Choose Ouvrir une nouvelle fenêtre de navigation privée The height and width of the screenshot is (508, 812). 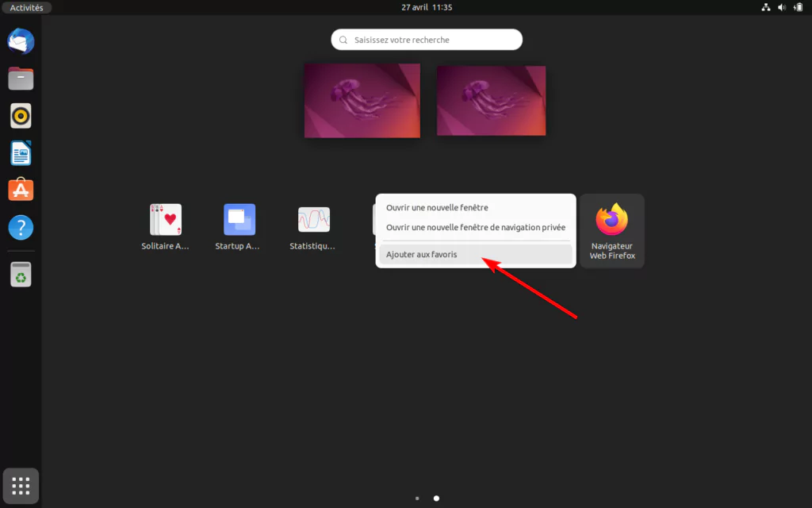point(476,227)
